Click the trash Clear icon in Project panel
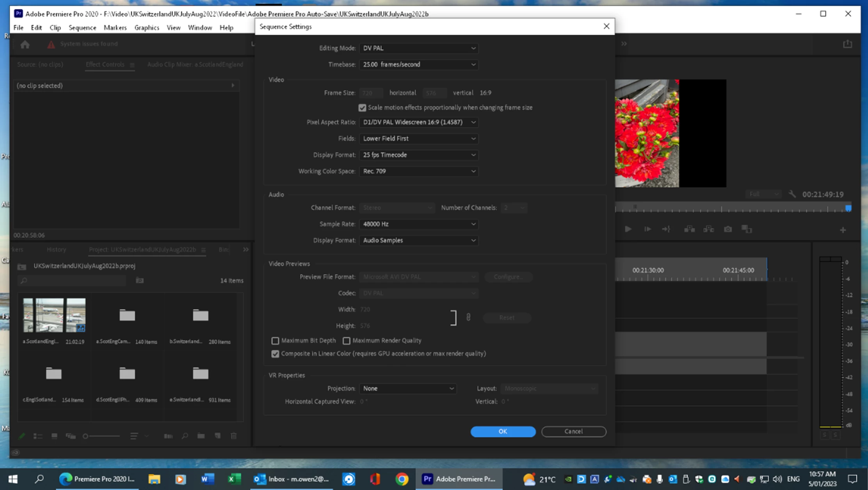Viewport: 868px width, 490px height. [x=234, y=436]
